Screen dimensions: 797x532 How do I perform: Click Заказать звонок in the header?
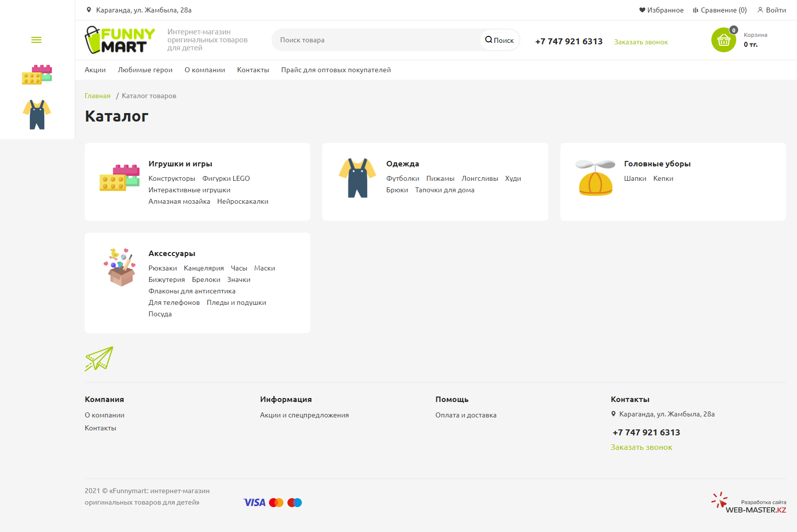click(641, 42)
